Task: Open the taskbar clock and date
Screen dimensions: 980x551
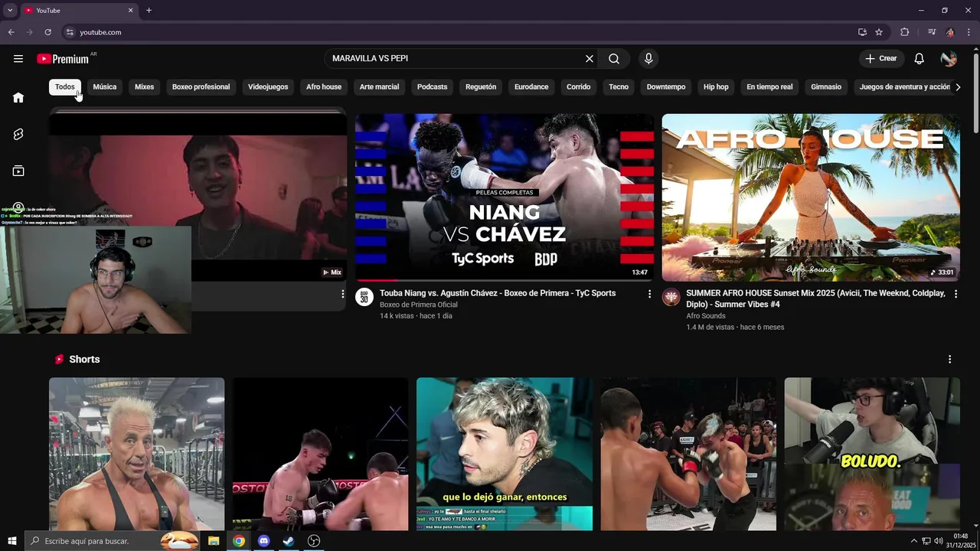Action: click(x=961, y=541)
